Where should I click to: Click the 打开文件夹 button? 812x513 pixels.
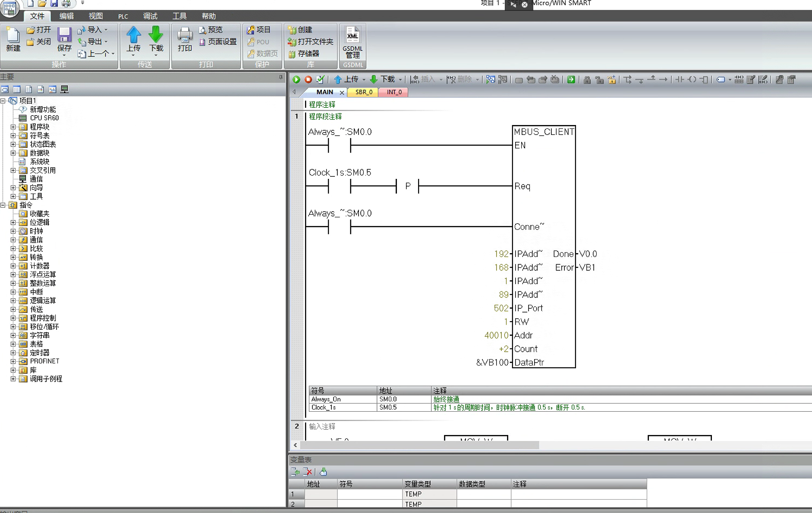(311, 42)
